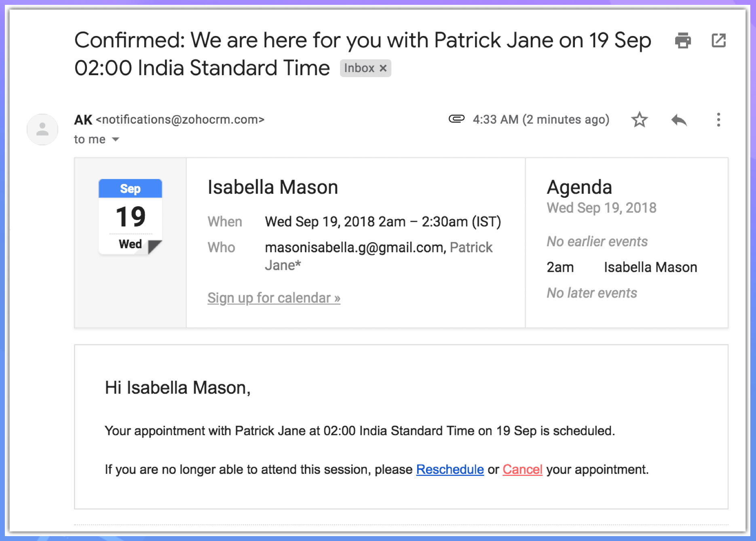The image size is (756, 541).
Task: Click the Sep 19 Wed calendar icon
Action: point(130,217)
